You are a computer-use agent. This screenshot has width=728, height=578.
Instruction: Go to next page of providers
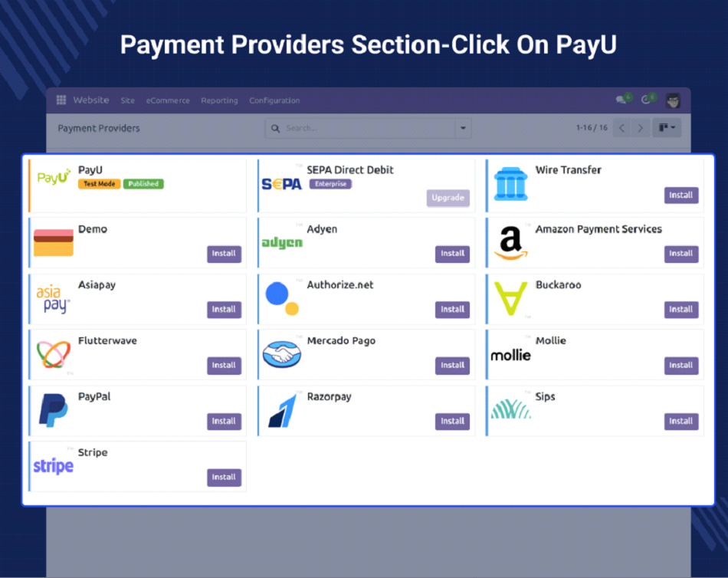pyautogui.click(x=641, y=128)
